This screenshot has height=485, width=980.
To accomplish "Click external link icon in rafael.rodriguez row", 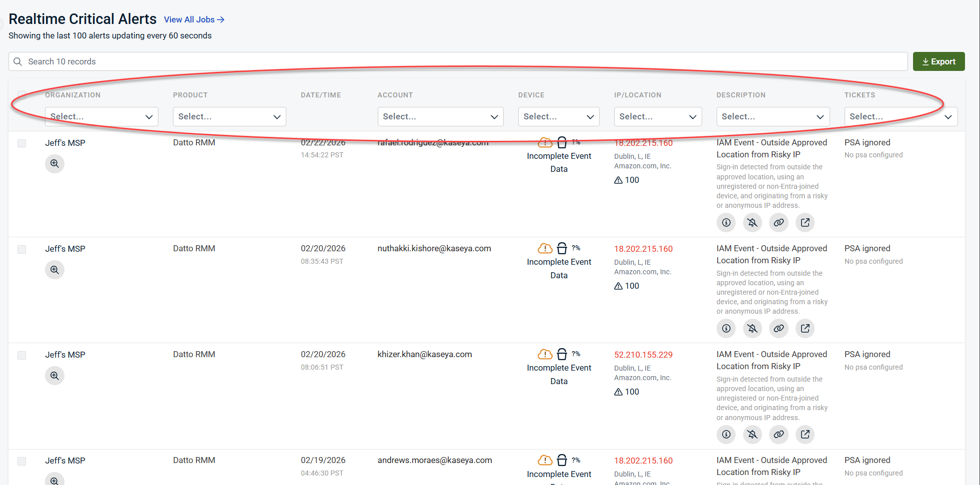I will coord(805,223).
